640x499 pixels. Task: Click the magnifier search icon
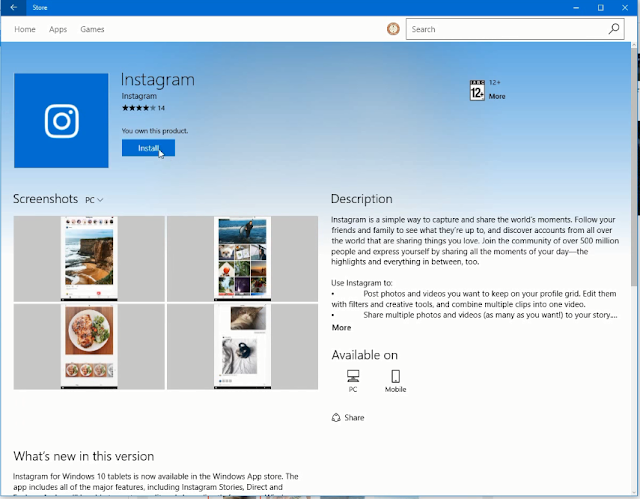(614, 29)
